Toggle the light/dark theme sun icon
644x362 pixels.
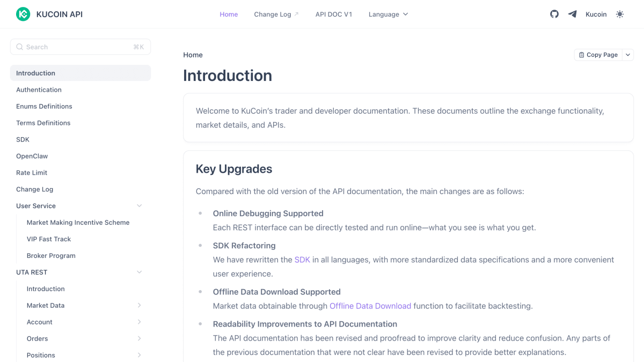(x=620, y=14)
